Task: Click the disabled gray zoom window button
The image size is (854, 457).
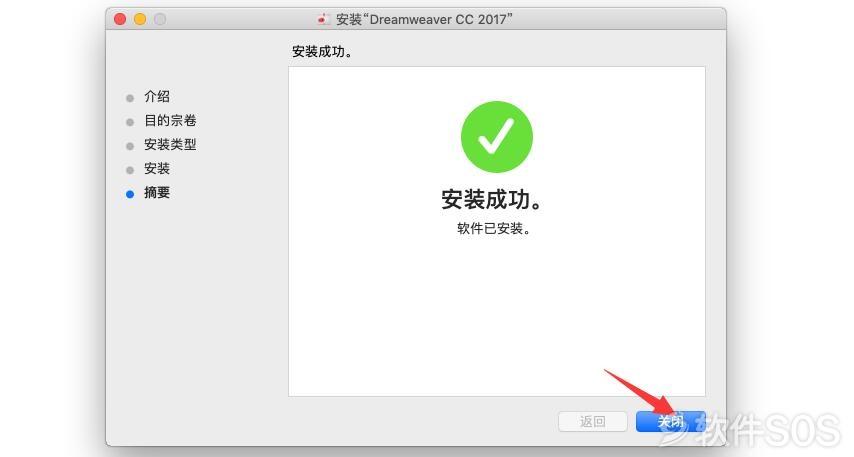Action: [160, 20]
